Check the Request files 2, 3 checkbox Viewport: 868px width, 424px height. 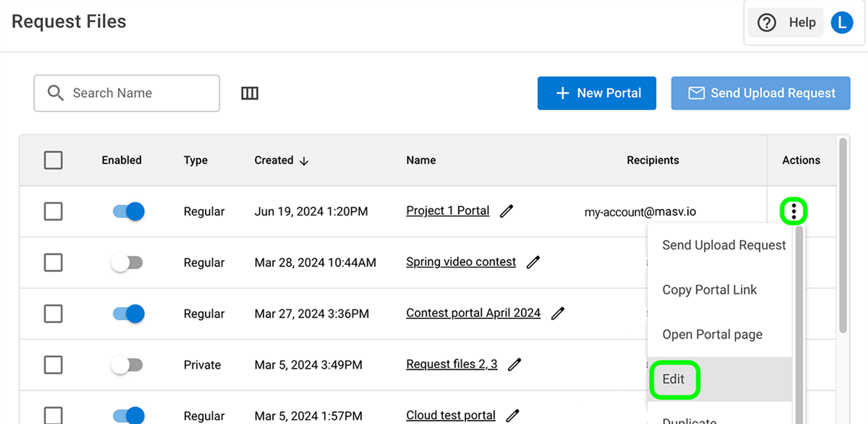click(x=53, y=365)
